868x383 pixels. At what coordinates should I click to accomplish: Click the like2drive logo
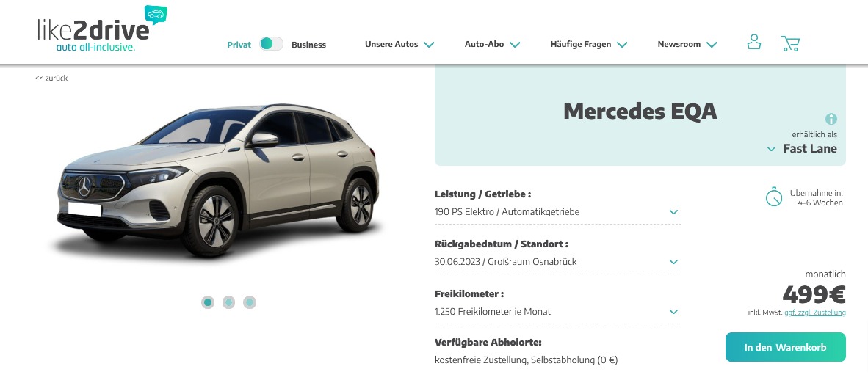click(102, 29)
